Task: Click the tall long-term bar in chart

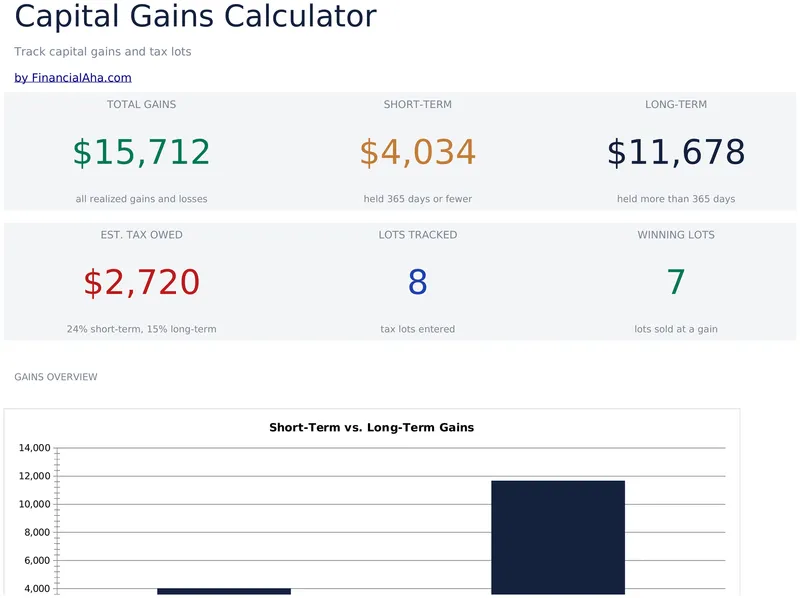Action: point(558,537)
